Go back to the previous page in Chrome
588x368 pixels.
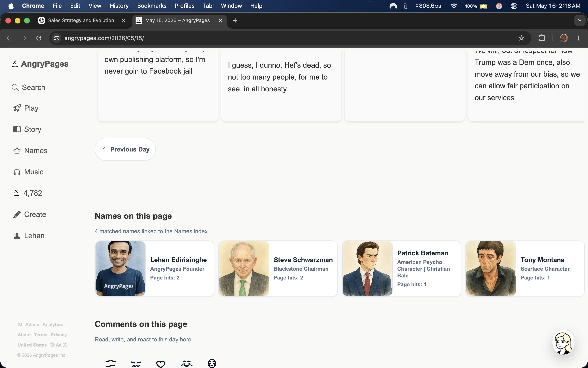click(9, 38)
